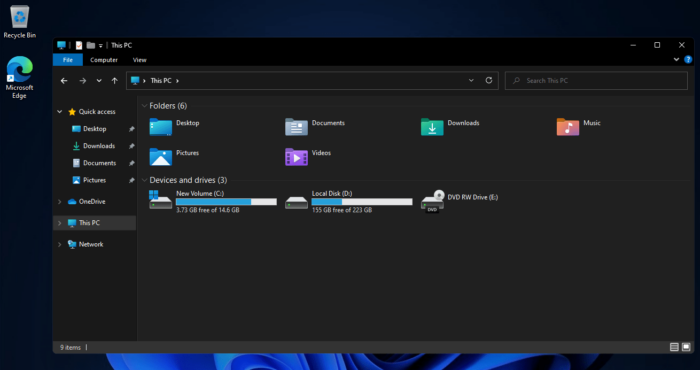Open the Pictures folder icon in Folders
The height and width of the screenshot is (370, 700).
pos(161,157)
